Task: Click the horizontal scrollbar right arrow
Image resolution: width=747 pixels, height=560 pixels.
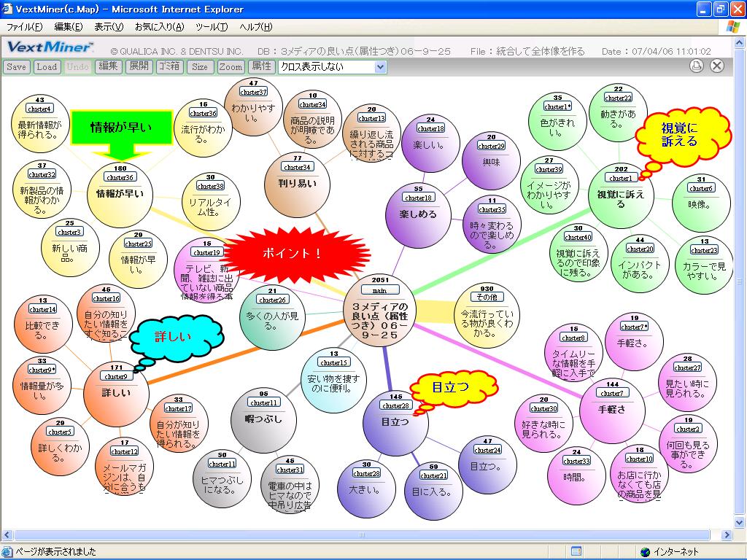Action: coord(727,534)
